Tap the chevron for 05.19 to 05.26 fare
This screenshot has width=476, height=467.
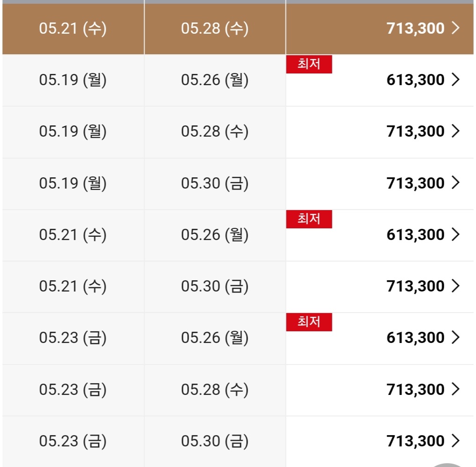(x=456, y=80)
